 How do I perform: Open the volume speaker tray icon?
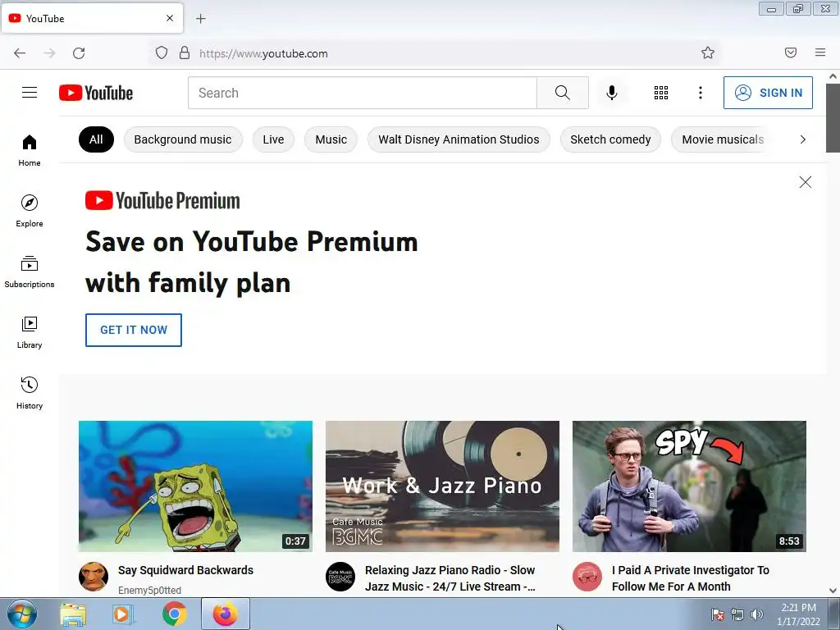[x=756, y=614]
